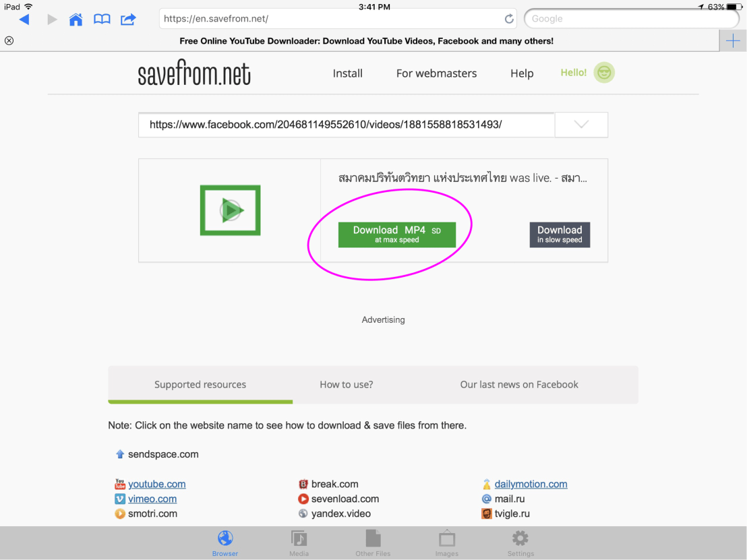Close the current tab with X icon
This screenshot has height=560, width=747.
9,41
